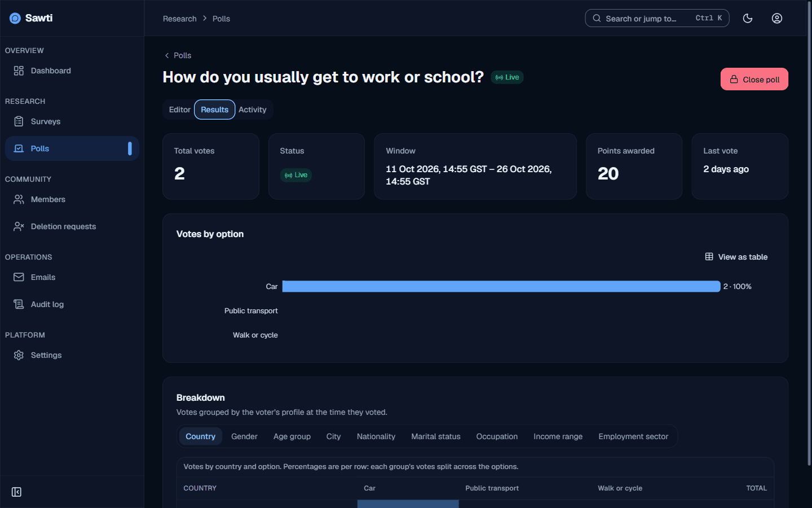Select Nationality breakdown tab
Viewport: 812px width, 508px height.
[376, 436]
